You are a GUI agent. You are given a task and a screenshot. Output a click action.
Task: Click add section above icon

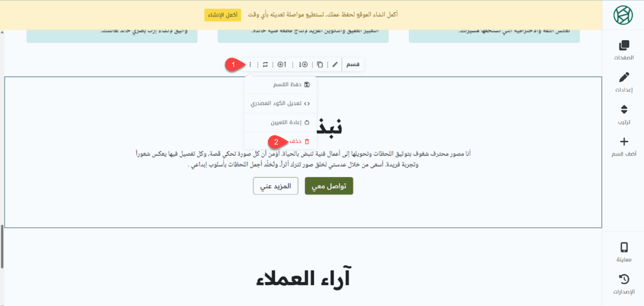pos(282,64)
